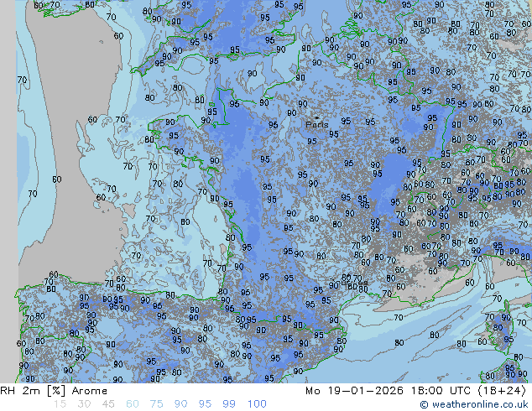Click the gray strip at left map edge
532x411 pixels.
(x=8, y=168)
